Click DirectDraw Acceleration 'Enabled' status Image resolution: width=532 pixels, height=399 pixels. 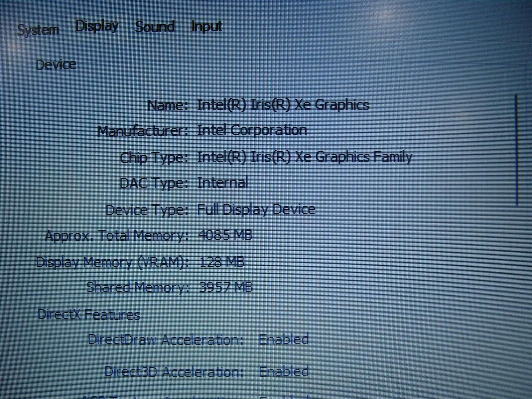click(284, 339)
